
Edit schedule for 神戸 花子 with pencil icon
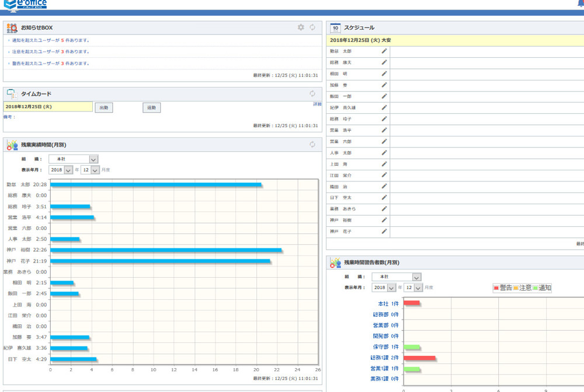pyautogui.click(x=384, y=232)
